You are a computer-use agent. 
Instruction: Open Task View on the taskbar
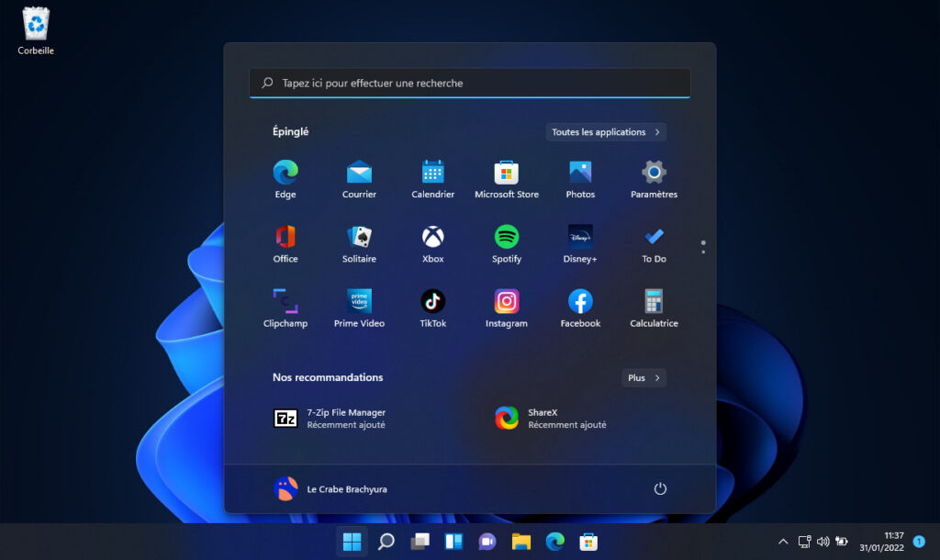click(x=420, y=542)
